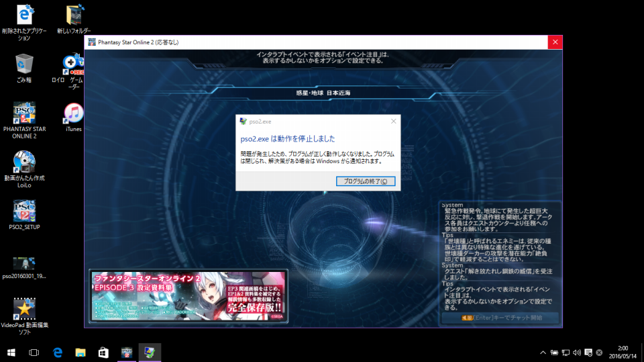Click the プログラムの終了 button
The height and width of the screenshot is (362, 644).
366,181
